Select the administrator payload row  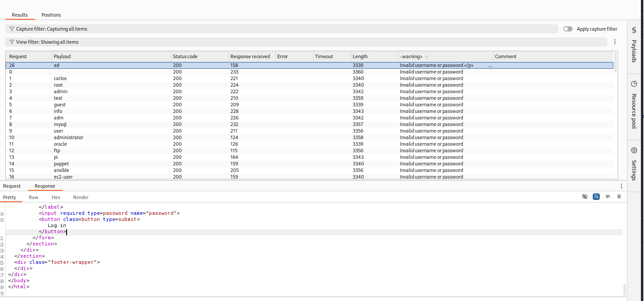[x=68, y=137]
